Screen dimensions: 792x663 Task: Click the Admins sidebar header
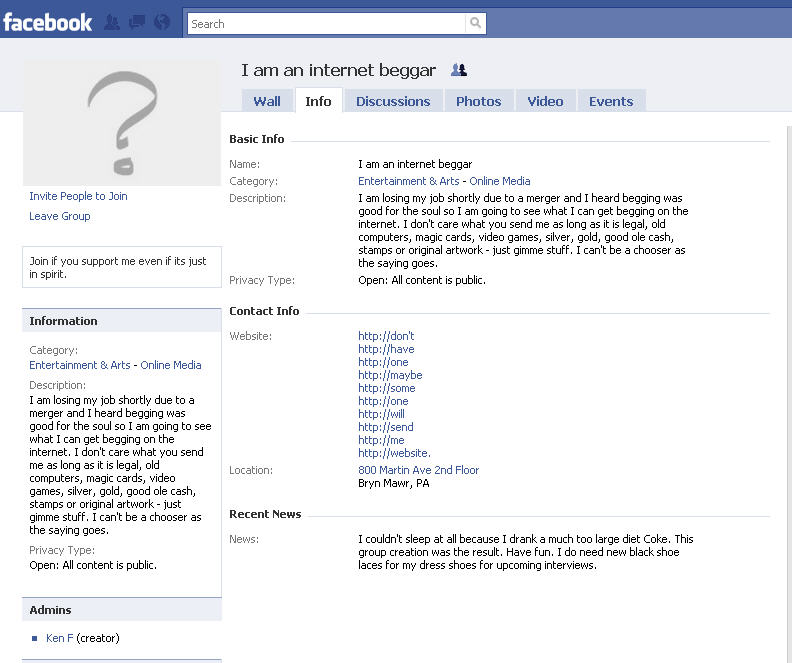[122, 610]
